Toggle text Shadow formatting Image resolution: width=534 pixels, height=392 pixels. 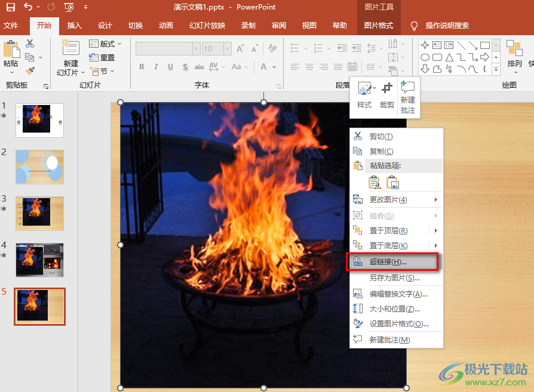click(185, 67)
